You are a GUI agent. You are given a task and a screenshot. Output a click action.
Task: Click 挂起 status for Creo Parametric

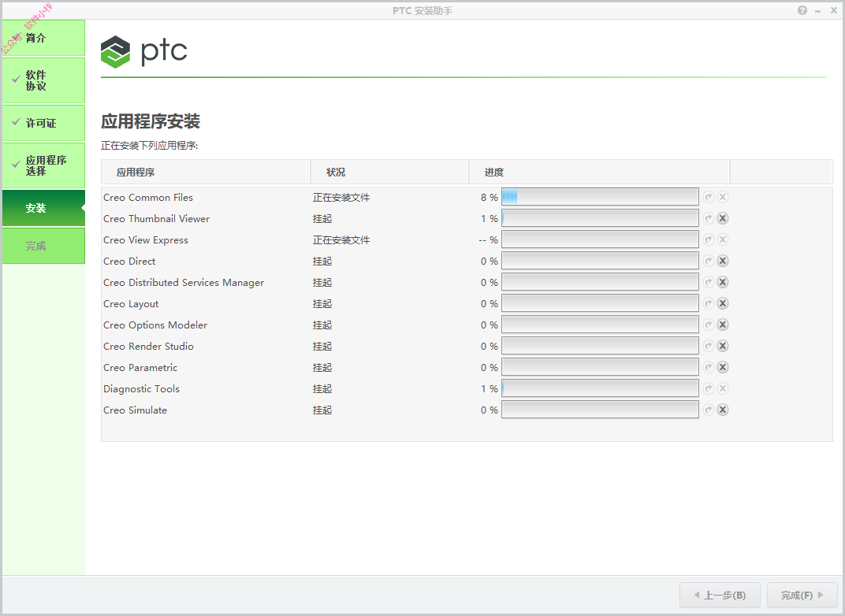point(322,368)
